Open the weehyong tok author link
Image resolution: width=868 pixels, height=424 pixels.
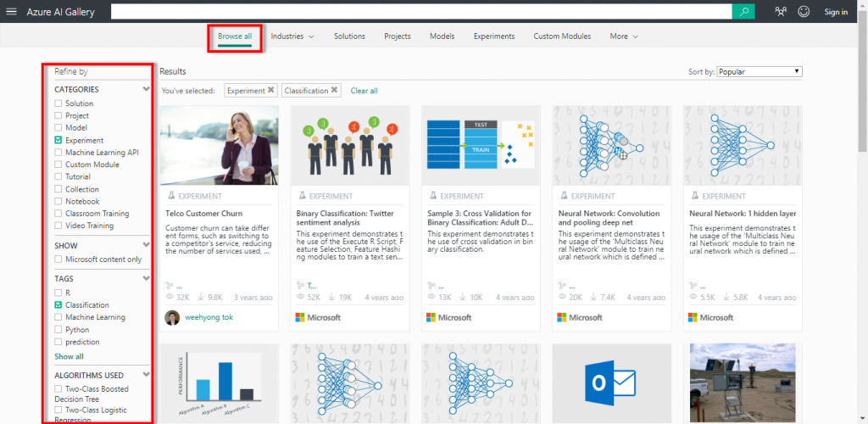click(x=209, y=318)
